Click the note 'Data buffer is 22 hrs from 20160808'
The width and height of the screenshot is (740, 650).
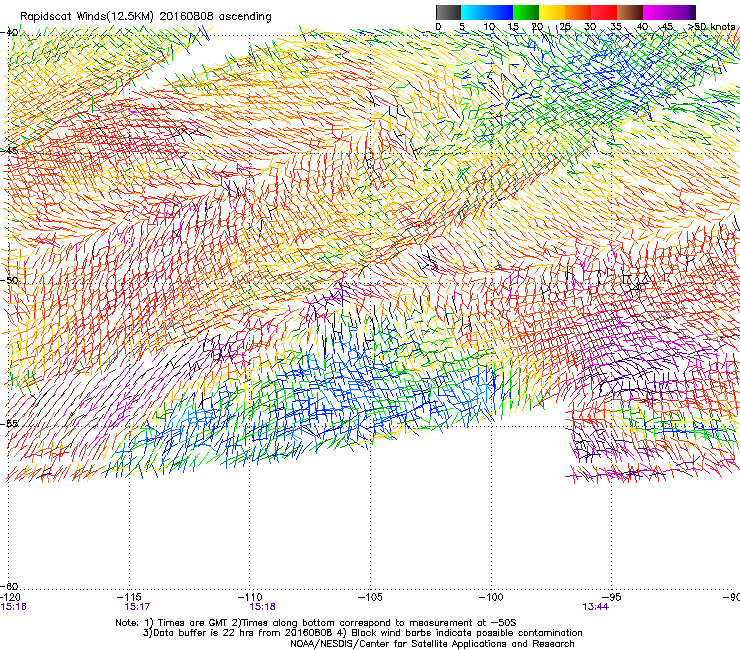(242, 633)
